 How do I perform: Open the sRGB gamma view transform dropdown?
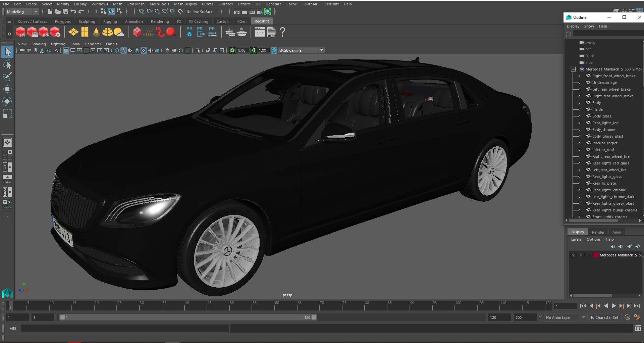point(321,50)
